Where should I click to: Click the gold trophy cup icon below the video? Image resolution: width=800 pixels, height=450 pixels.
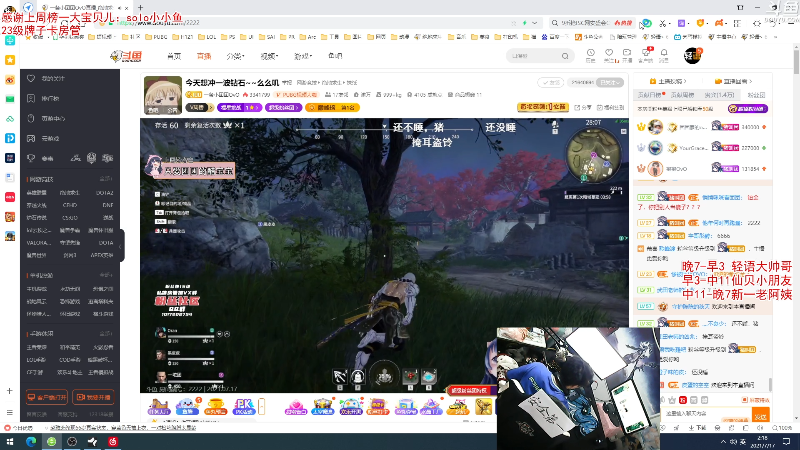pyautogui.click(x=215, y=406)
